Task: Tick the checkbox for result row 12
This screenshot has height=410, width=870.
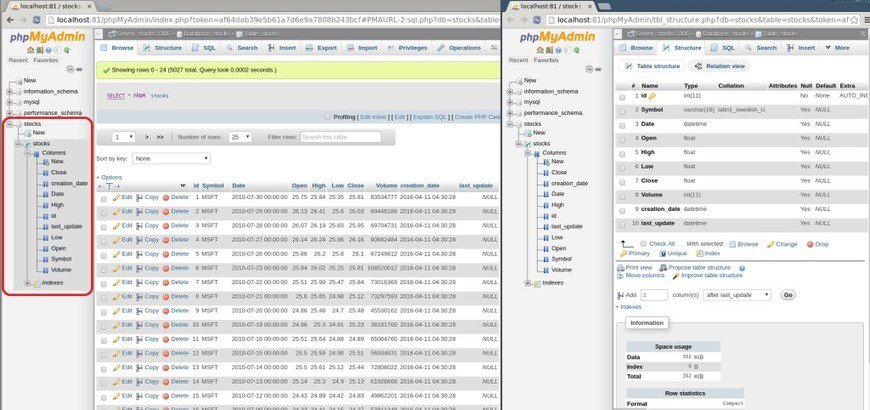Action: pos(104,355)
